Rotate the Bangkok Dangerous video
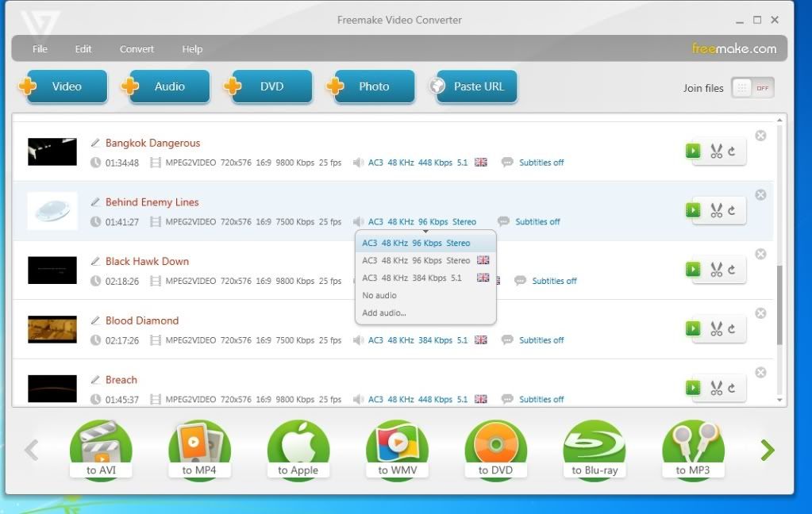The height and width of the screenshot is (514, 812). pyautogui.click(x=732, y=152)
